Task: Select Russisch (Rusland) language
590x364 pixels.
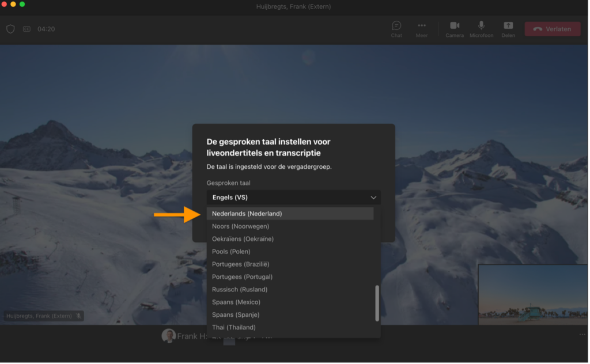Action: [240, 290]
